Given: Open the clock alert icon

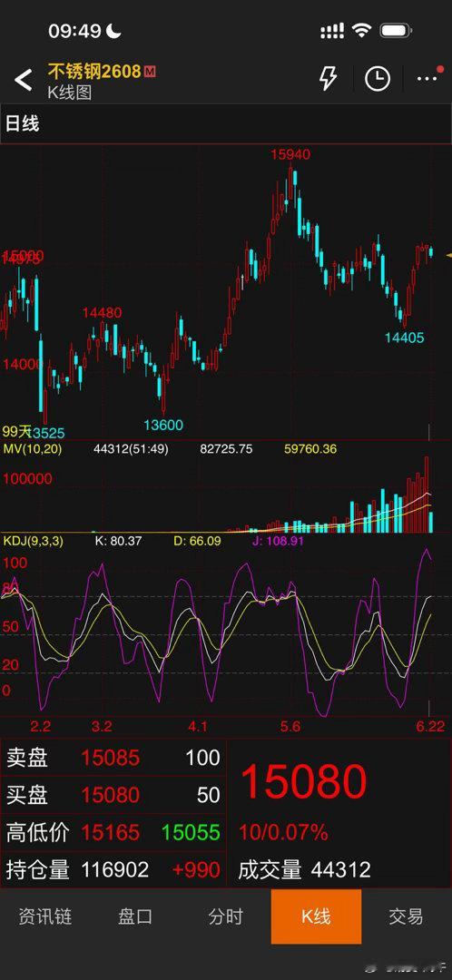Looking at the screenshot, I should pos(378,79).
